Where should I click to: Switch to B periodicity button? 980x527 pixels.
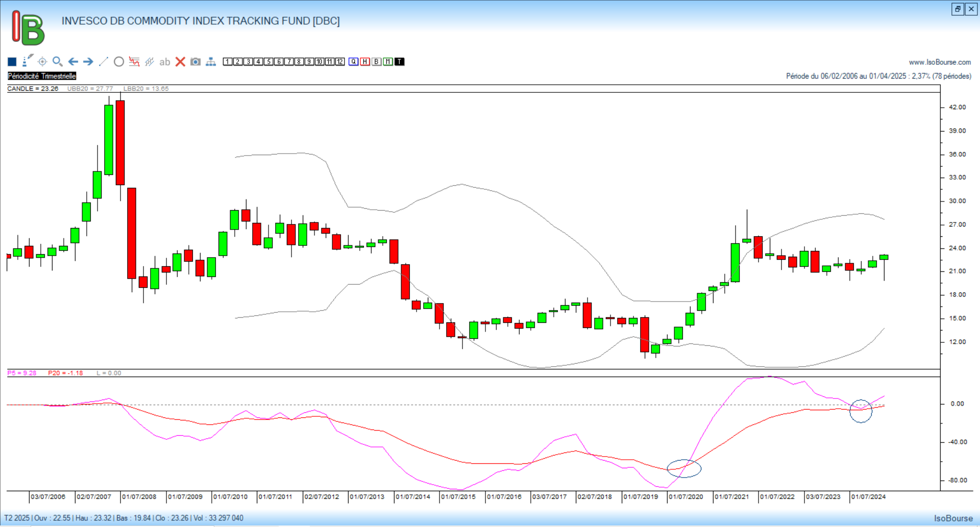377,62
